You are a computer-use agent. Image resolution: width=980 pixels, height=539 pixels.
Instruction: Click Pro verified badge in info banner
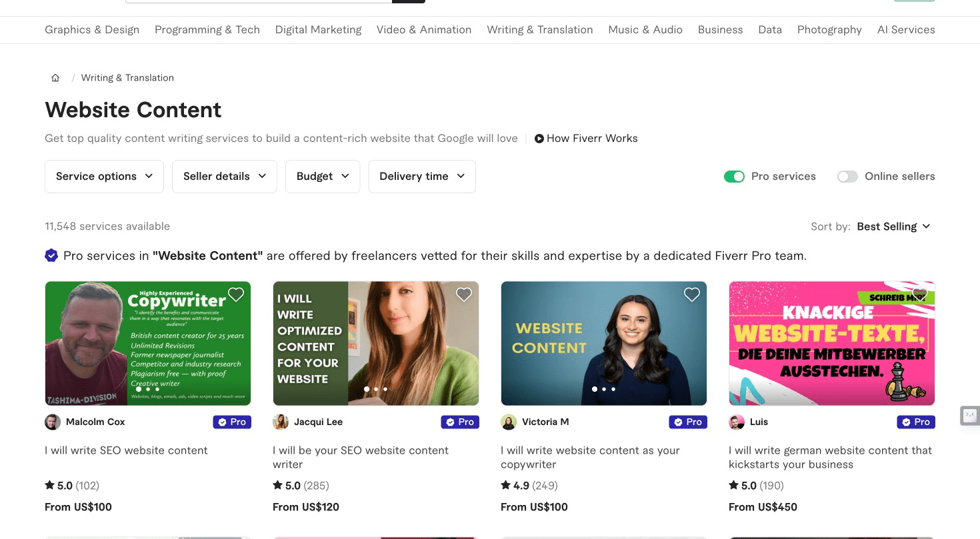click(51, 256)
